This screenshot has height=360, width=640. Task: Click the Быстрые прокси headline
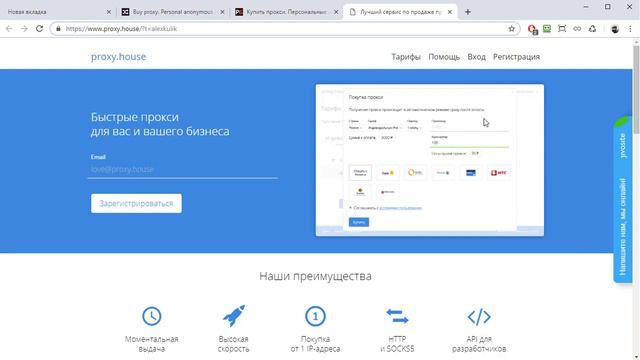tap(160, 124)
